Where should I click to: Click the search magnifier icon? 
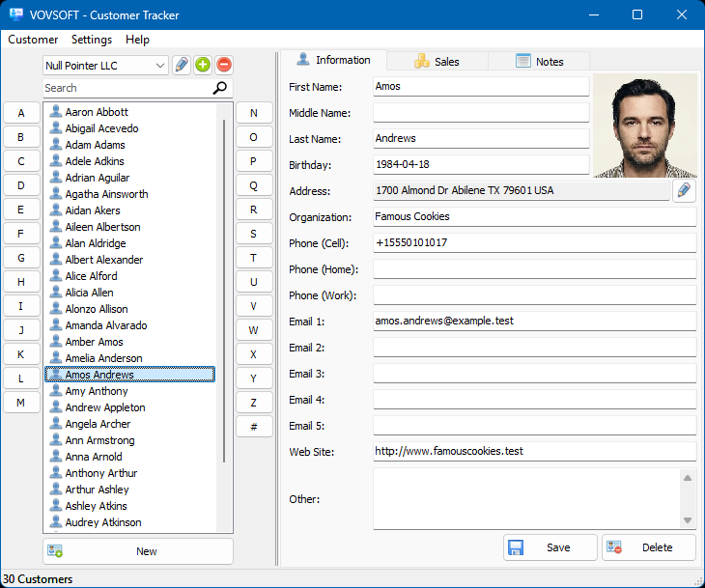(221, 88)
